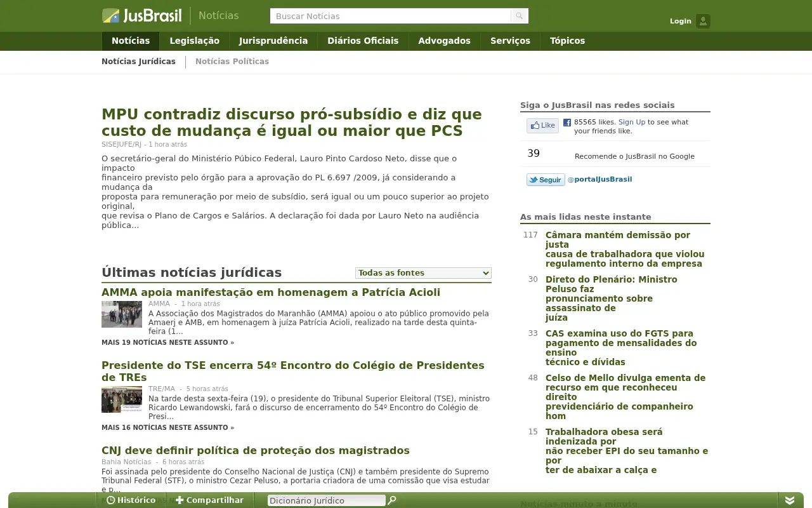Image resolution: width=812 pixels, height=508 pixels.
Task: Select Notícias Jurídicas subtab
Action: (x=138, y=62)
